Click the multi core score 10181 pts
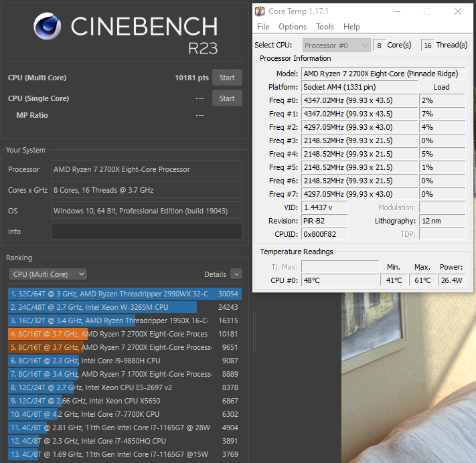The width and height of the screenshot is (476, 463). point(191,78)
